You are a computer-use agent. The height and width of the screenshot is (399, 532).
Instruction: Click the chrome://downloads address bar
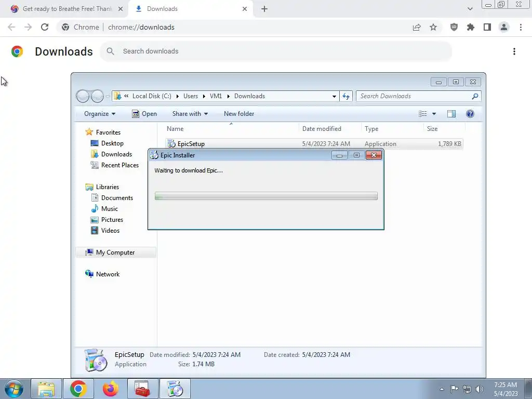tap(234, 27)
